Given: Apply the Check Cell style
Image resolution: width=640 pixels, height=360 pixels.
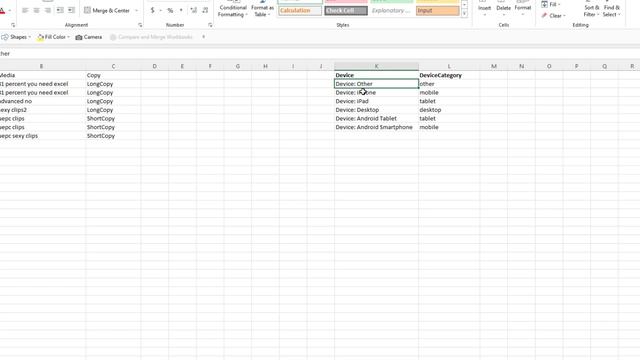Looking at the screenshot, I should [346, 11].
